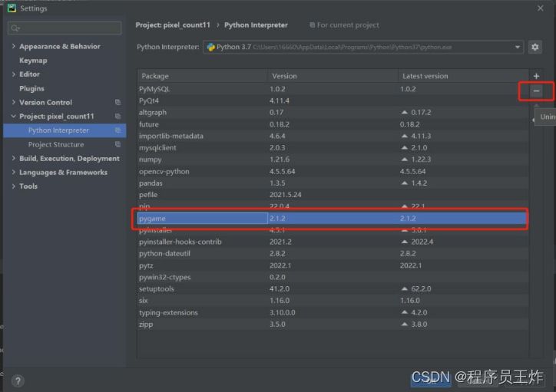Select the typing-extensions package row
556x392 pixels.
(333, 313)
